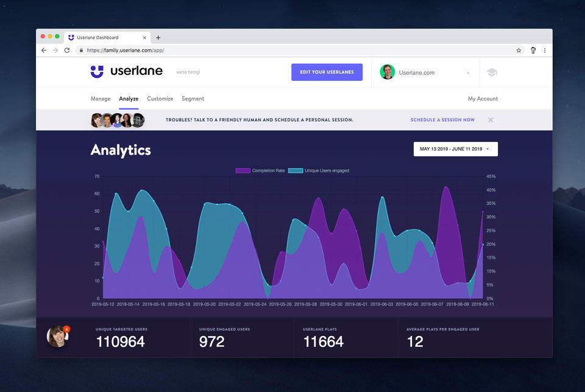Follow the we're hiring link
585x392 pixels.
tap(188, 72)
